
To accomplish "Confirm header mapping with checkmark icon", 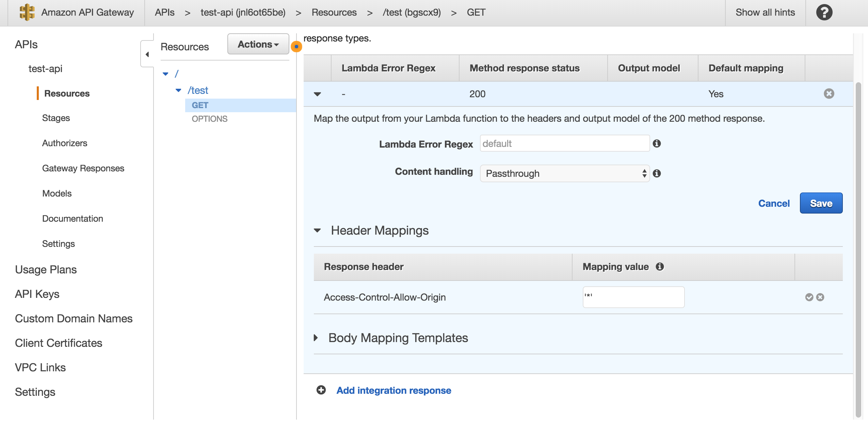I will [x=809, y=297].
